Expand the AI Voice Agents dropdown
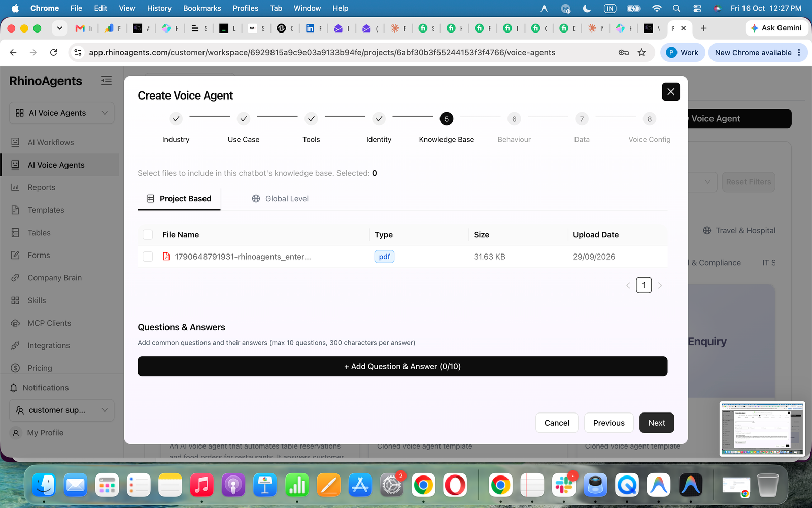 coord(61,113)
